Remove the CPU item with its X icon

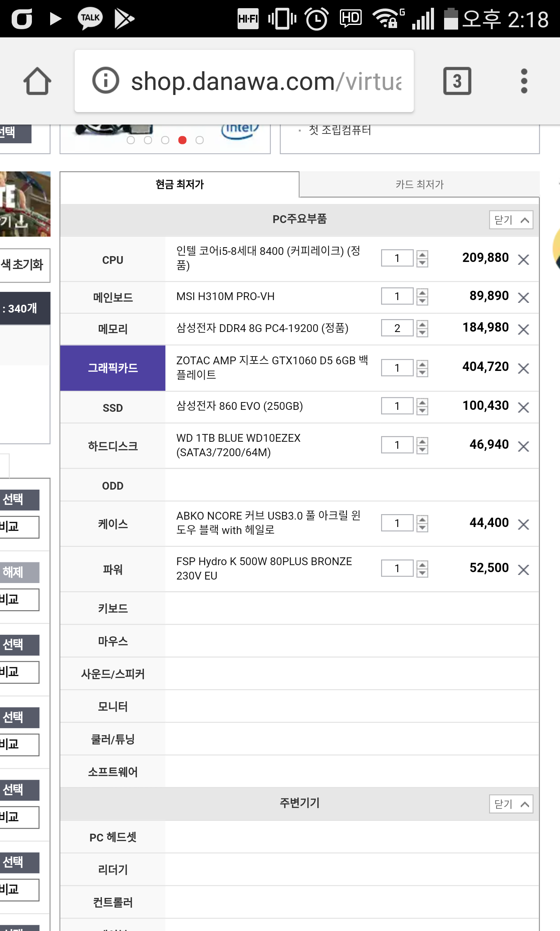[523, 259]
